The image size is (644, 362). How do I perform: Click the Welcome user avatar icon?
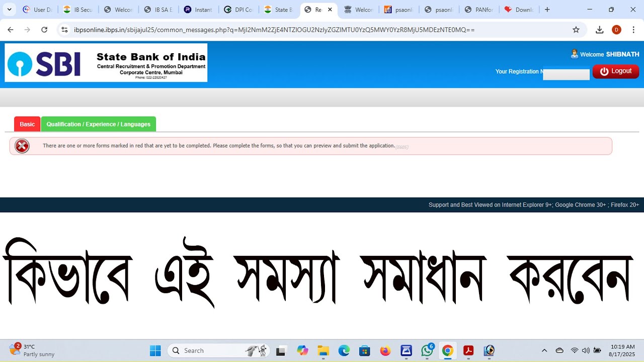click(575, 54)
